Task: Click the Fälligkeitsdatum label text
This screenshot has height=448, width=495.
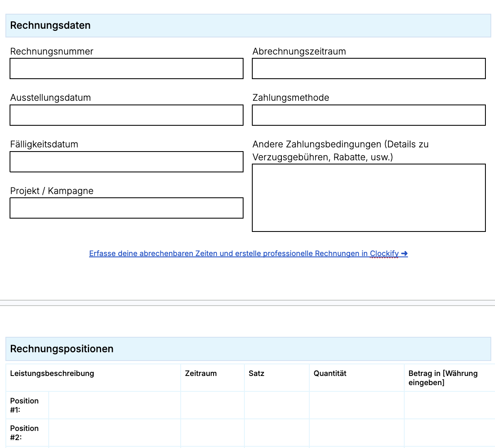Action: [44, 144]
